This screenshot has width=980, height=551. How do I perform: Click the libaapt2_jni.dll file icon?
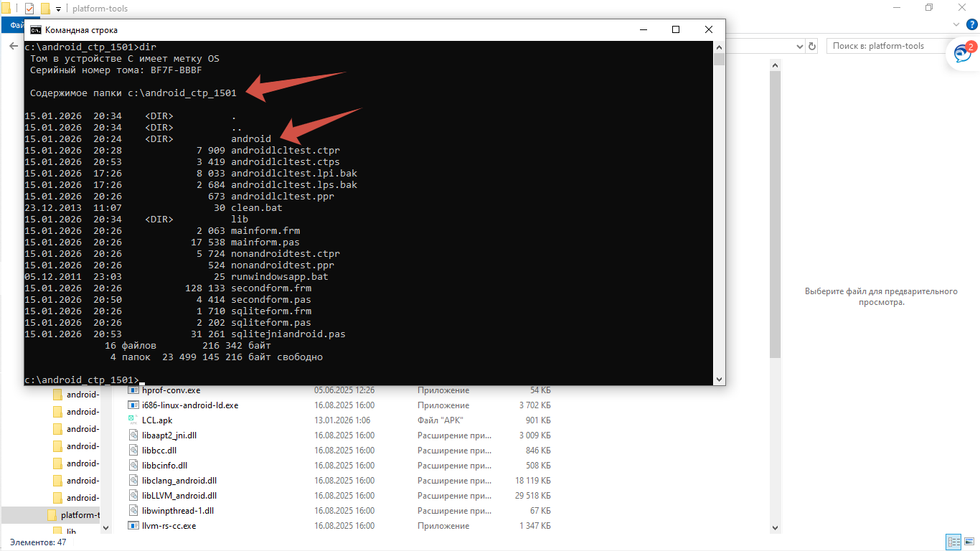coord(133,435)
